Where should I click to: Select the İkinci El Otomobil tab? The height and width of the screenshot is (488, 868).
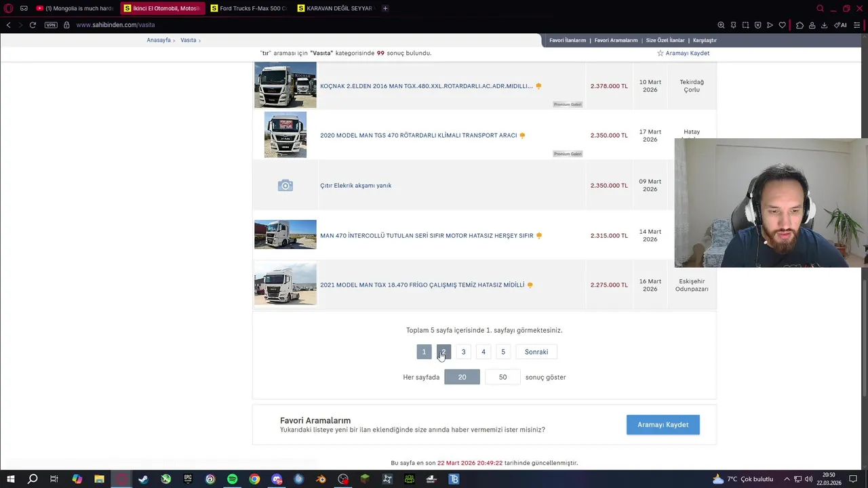pyautogui.click(x=162, y=8)
